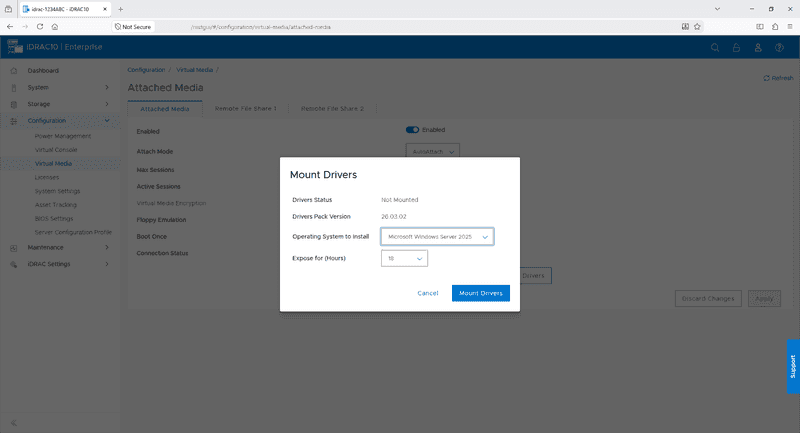Viewport: 800px width, 433px height.
Task: Expand the System menu chevron
Action: [x=107, y=88]
